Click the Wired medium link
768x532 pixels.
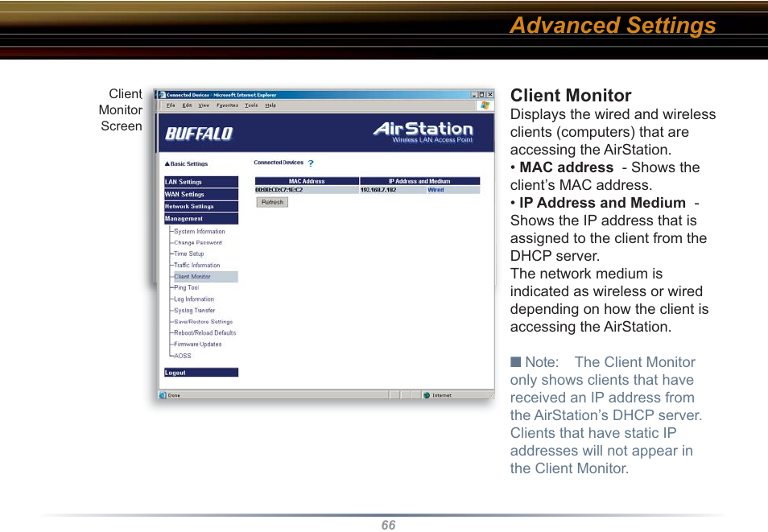click(x=436, y=190)
